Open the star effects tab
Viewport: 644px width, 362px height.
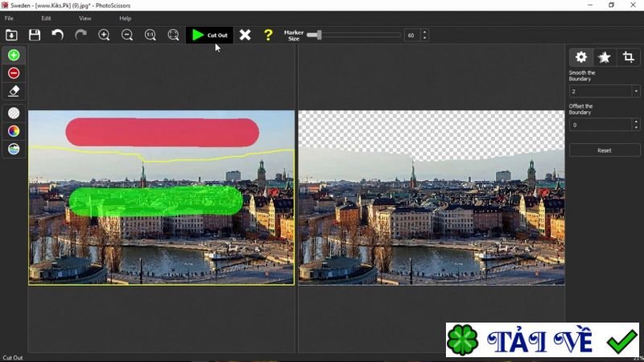click(x=605, y=57)
